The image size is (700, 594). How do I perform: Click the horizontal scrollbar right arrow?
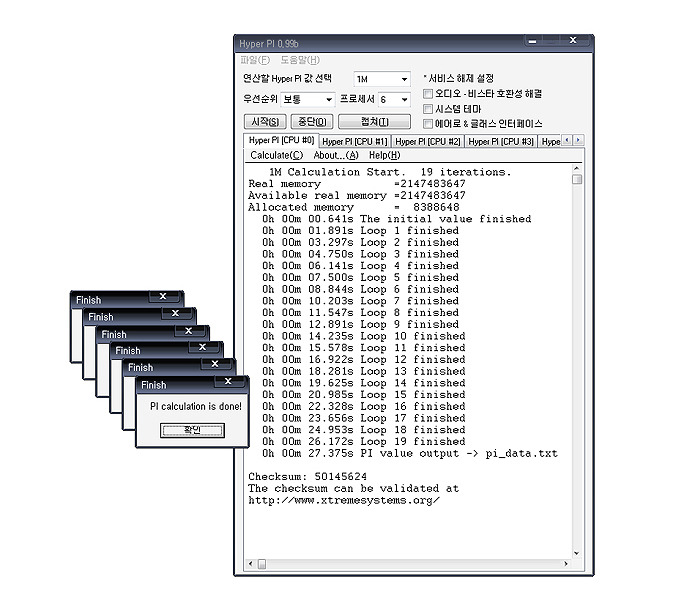566,564
